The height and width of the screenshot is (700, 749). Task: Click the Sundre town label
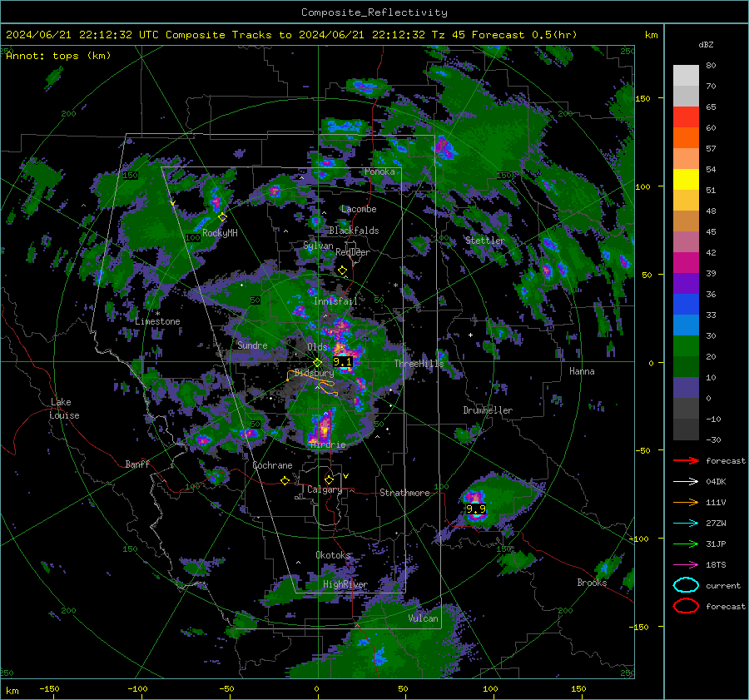pos(252,345)
